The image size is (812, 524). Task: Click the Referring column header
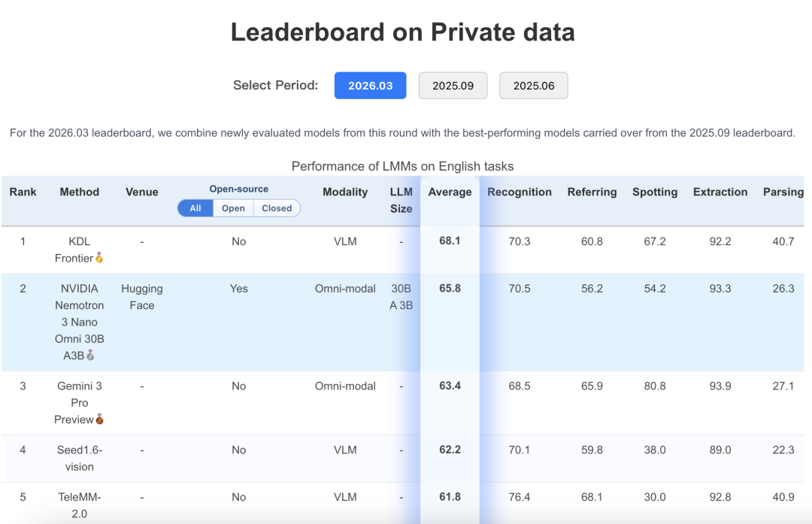click(x=592, y=192)
